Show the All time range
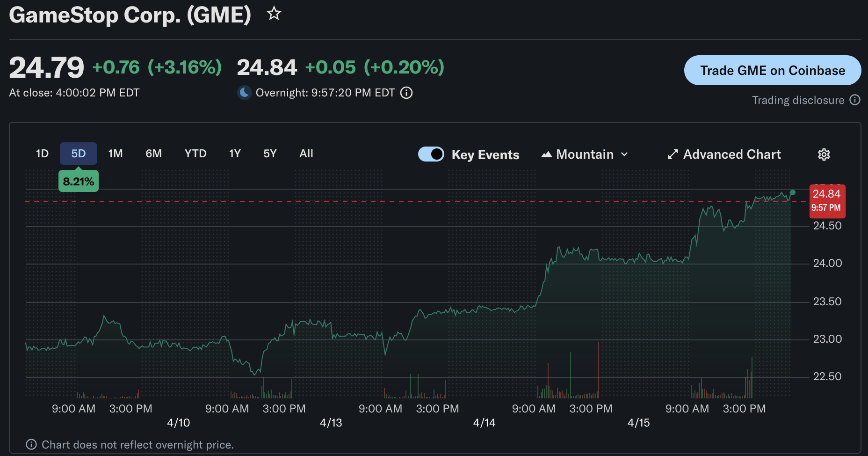868x456 pixels. [306, 154]
